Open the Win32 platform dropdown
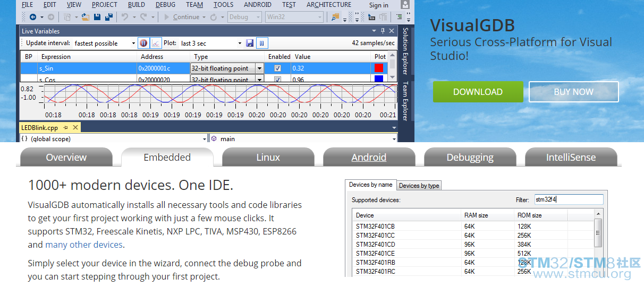The width and height of the screenshot is (644, 287). 320,17
